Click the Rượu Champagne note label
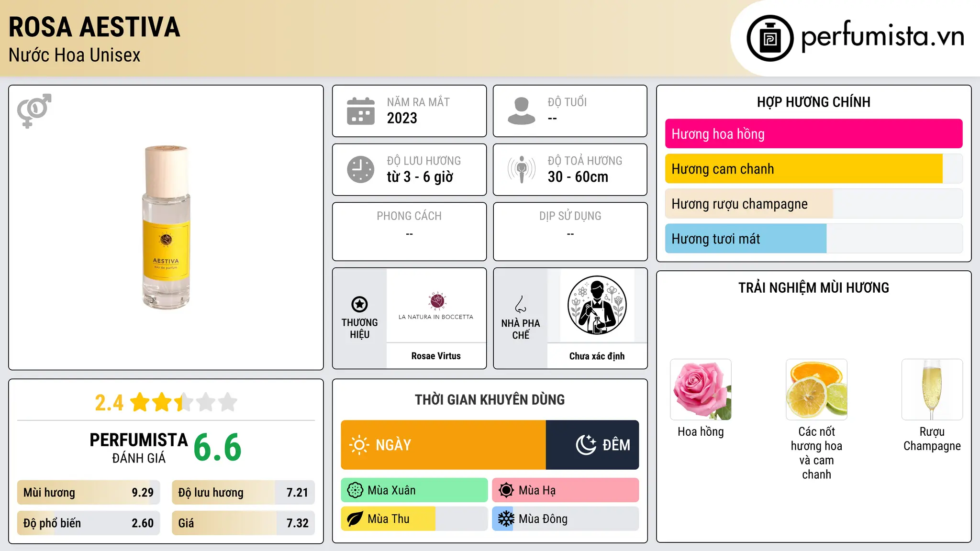980x551 pixels. [x=932, y=439]
